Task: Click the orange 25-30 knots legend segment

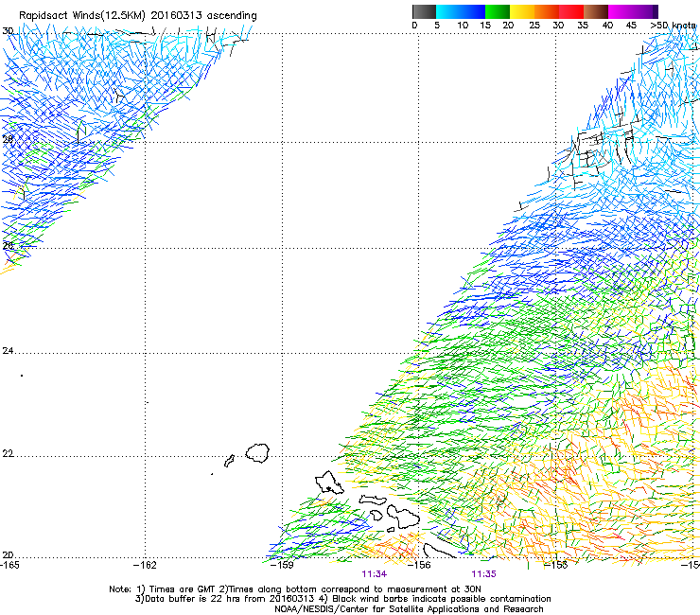Action: [x=547, y=11]
